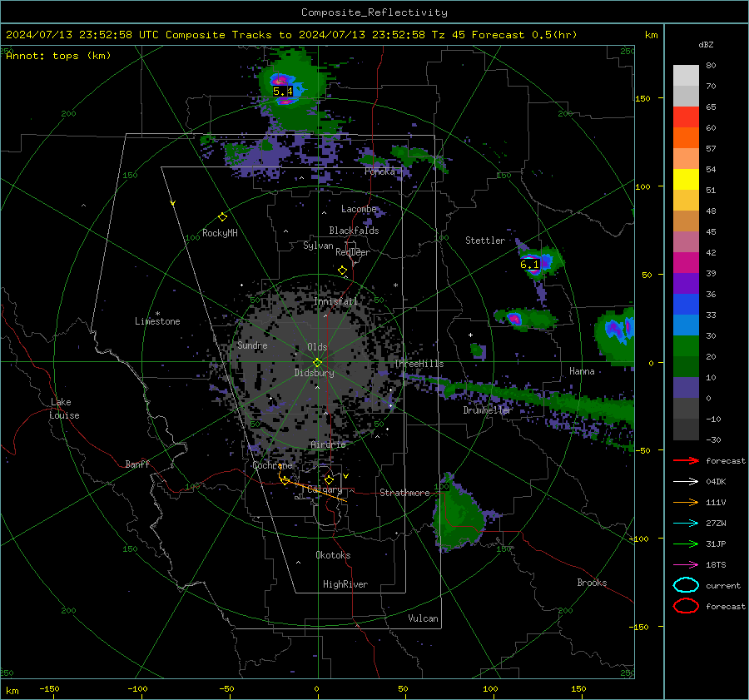The image size is (749, 700).
Task: Click the RedDeer city label
Action: [x=353, y=252]
